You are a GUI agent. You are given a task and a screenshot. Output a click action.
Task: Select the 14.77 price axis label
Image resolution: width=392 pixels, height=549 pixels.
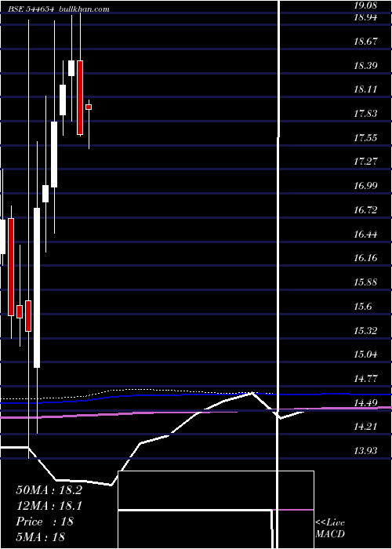365,379
